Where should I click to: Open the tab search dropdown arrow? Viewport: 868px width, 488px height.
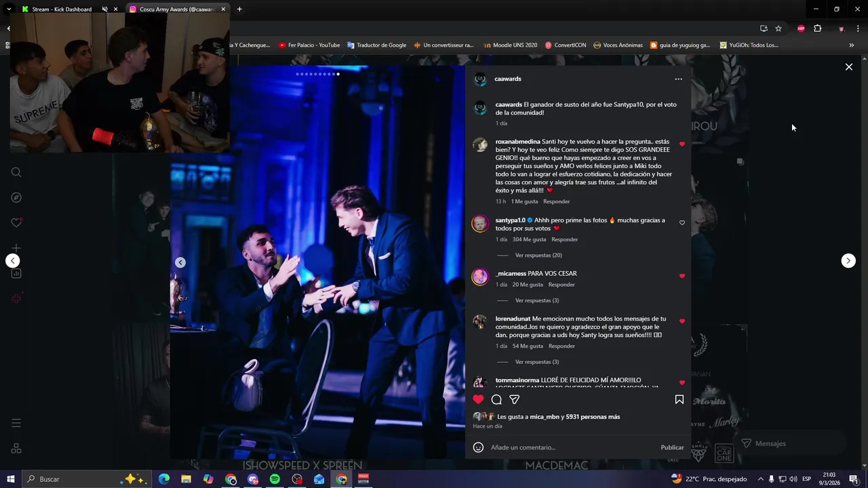click(9, 9)
